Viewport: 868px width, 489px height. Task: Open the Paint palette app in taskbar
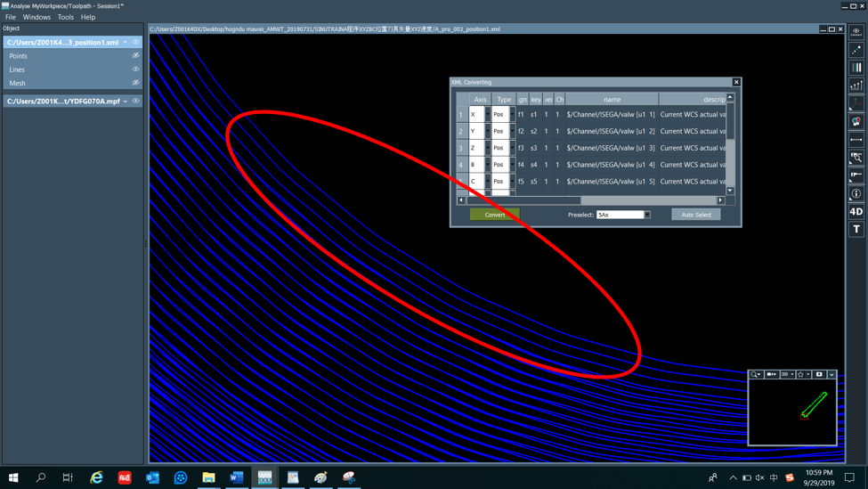point(320,477)
